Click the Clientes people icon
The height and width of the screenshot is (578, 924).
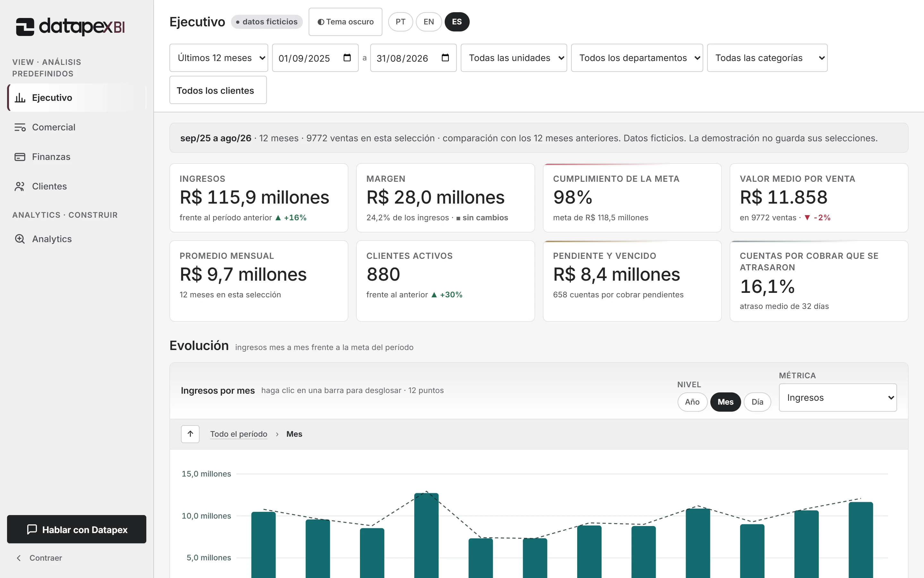point(20,187)
